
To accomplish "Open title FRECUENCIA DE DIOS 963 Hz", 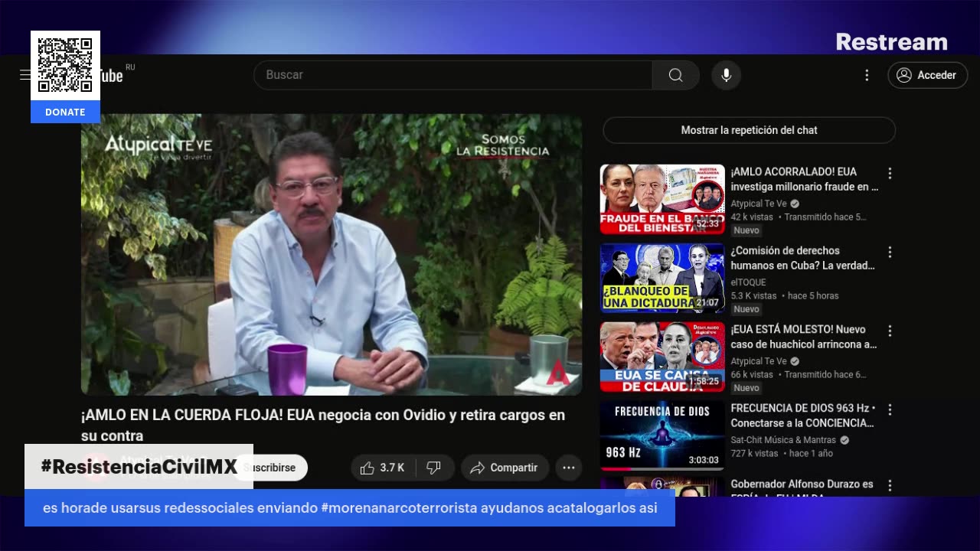I will click(x=803, y=416).
